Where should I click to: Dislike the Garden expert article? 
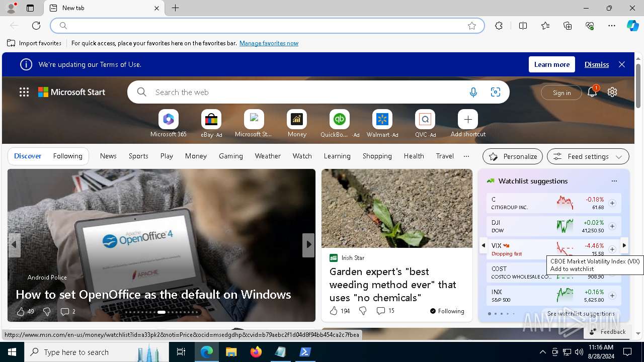click(x=363, y=311)
